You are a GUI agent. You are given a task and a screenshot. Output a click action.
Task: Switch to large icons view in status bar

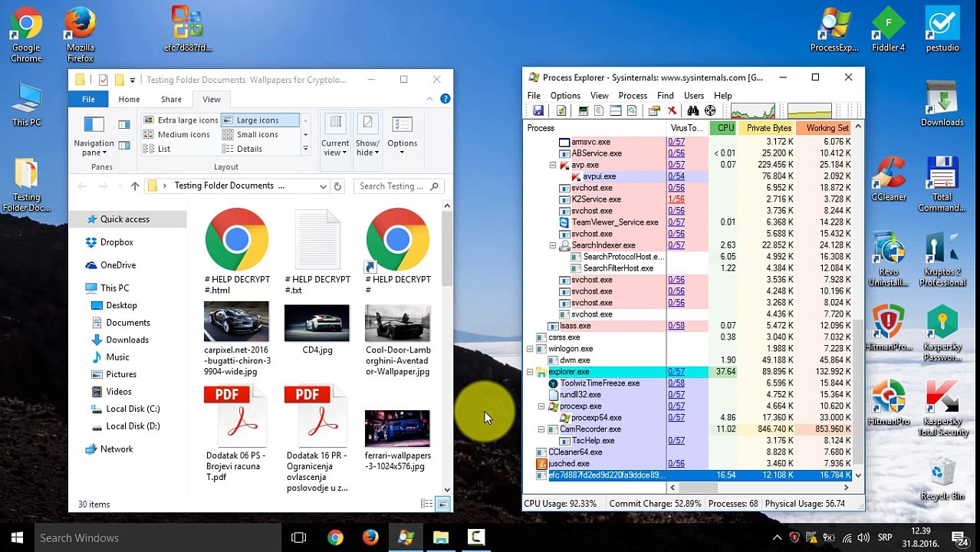tap(443, 504)
